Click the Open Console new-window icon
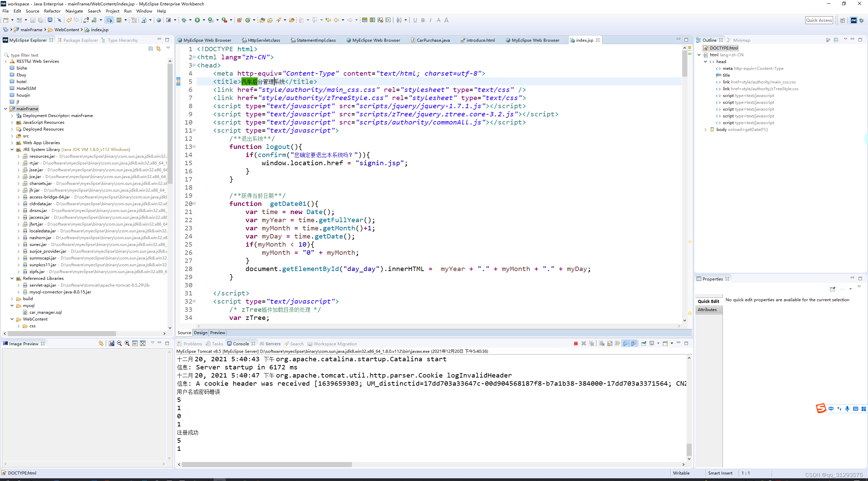This screenshot has width=868, height=481. 665,344
